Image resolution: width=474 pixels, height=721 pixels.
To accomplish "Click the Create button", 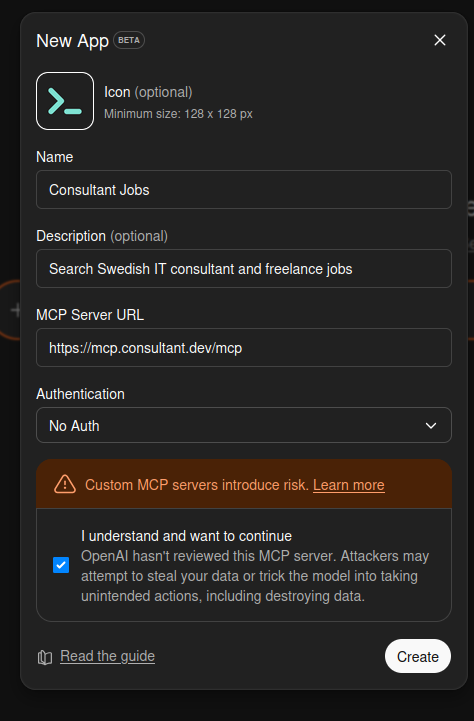I will pos(417,656).
